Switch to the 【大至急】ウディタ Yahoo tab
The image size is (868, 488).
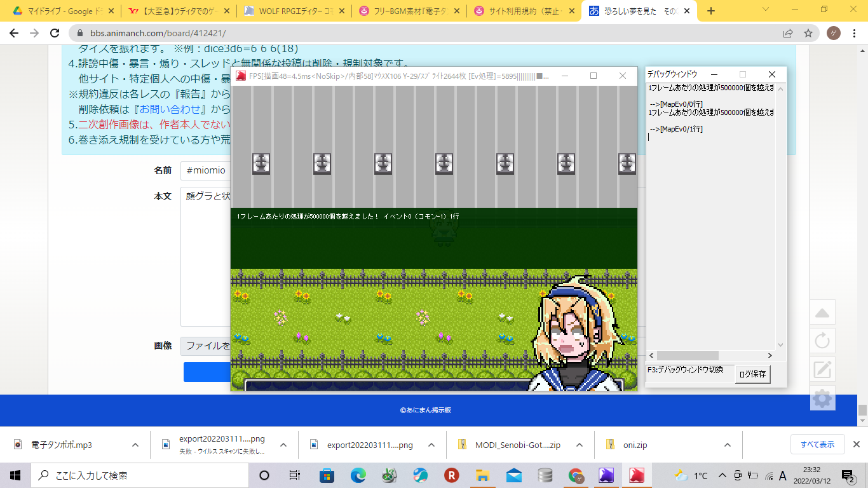[179, 11]
